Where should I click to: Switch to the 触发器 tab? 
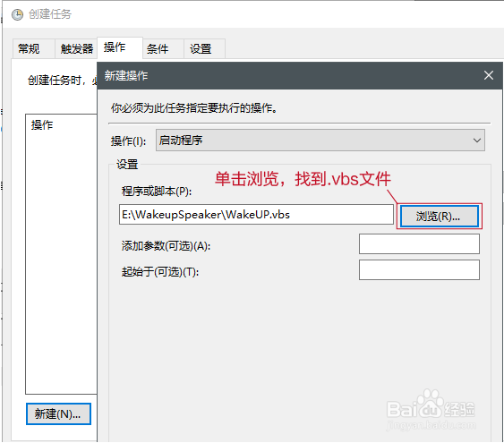click(76, 49)
